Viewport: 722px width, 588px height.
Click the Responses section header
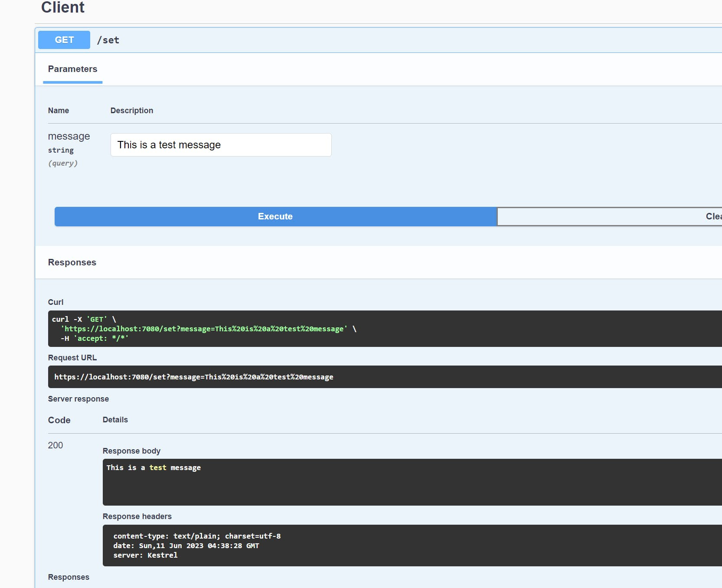[x=72, y=262]
